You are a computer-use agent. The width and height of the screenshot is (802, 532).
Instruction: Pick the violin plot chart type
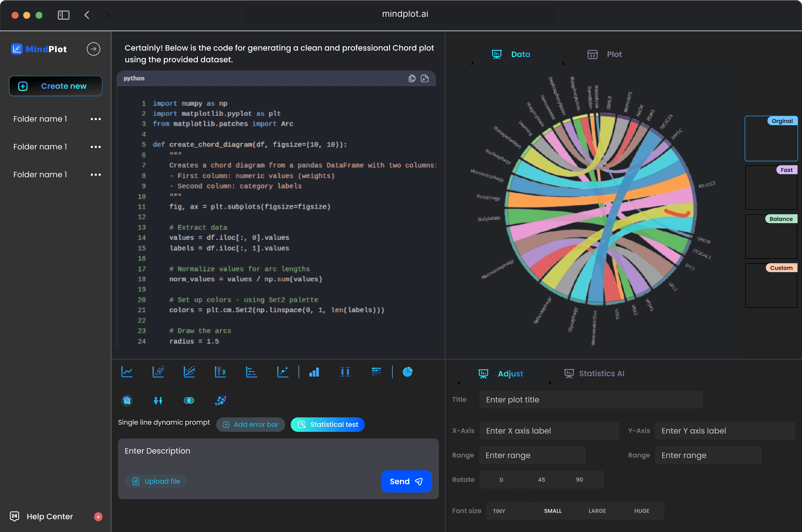click(158, 400)
